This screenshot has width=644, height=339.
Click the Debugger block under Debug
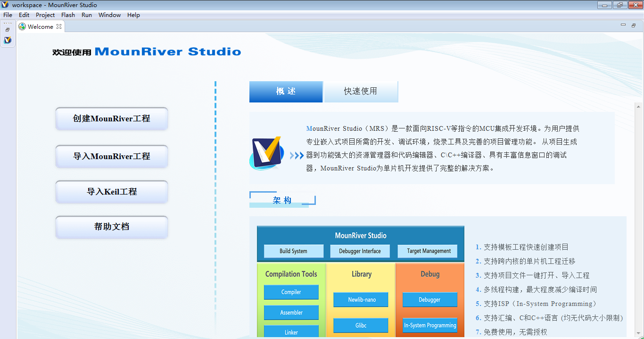(x=429, y=300)
